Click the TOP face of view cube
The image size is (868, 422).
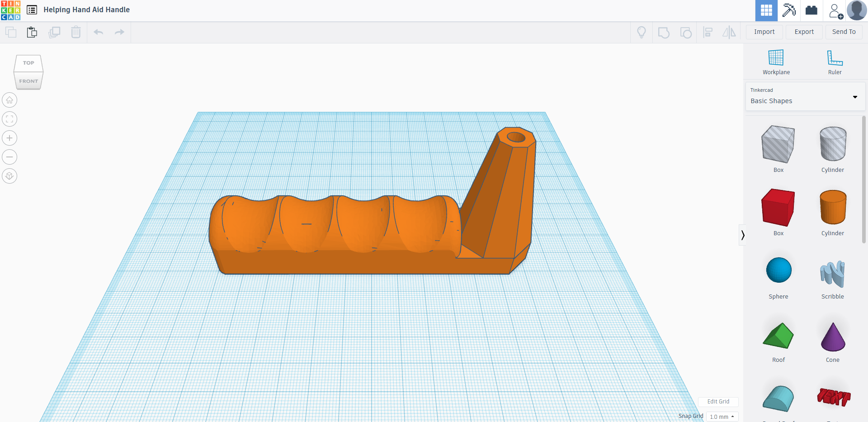pos(28,63)
